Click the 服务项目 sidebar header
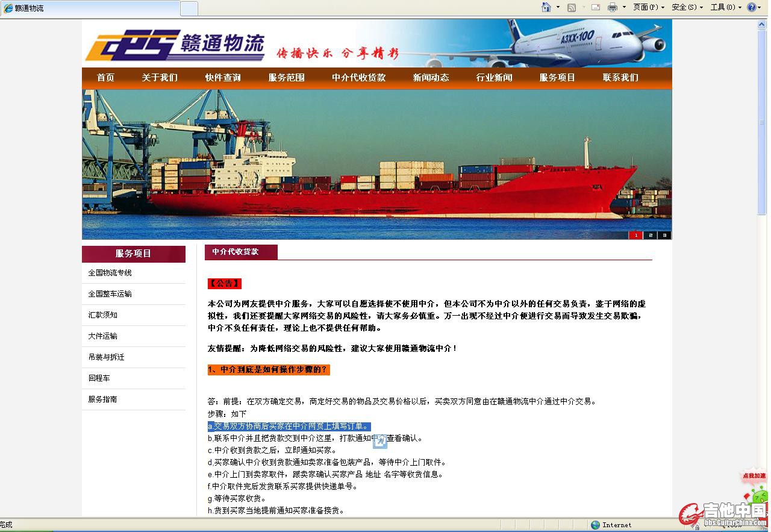The width and height of the screenshot is (771, 532). 134,254
